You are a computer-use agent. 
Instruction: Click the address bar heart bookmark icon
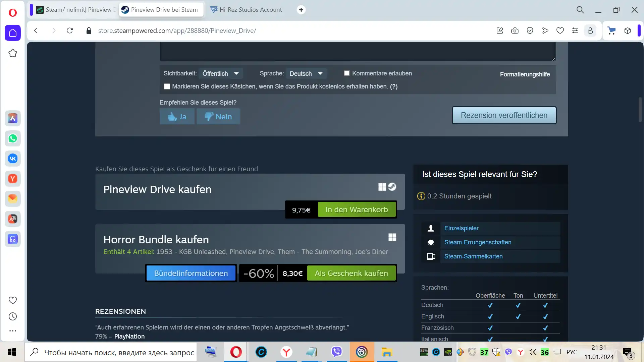[560, 31]
